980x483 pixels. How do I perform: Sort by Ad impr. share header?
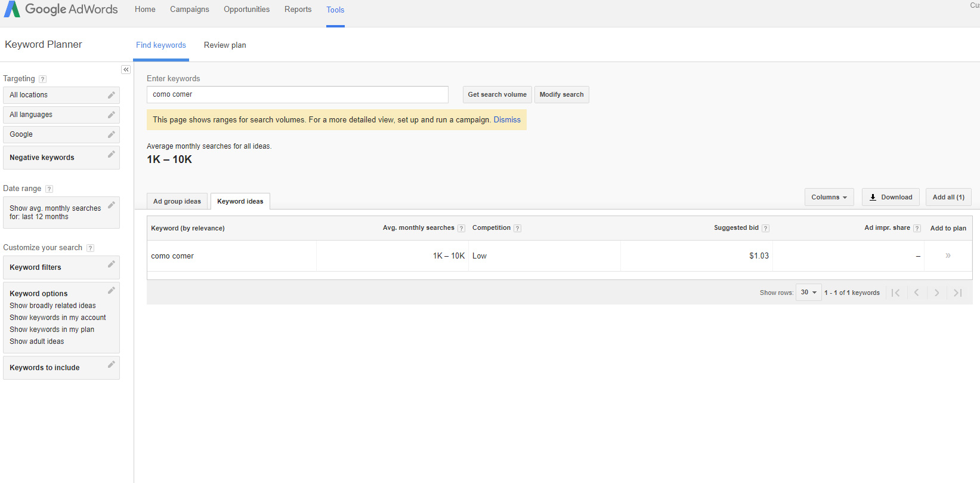(x=887, y=228)
